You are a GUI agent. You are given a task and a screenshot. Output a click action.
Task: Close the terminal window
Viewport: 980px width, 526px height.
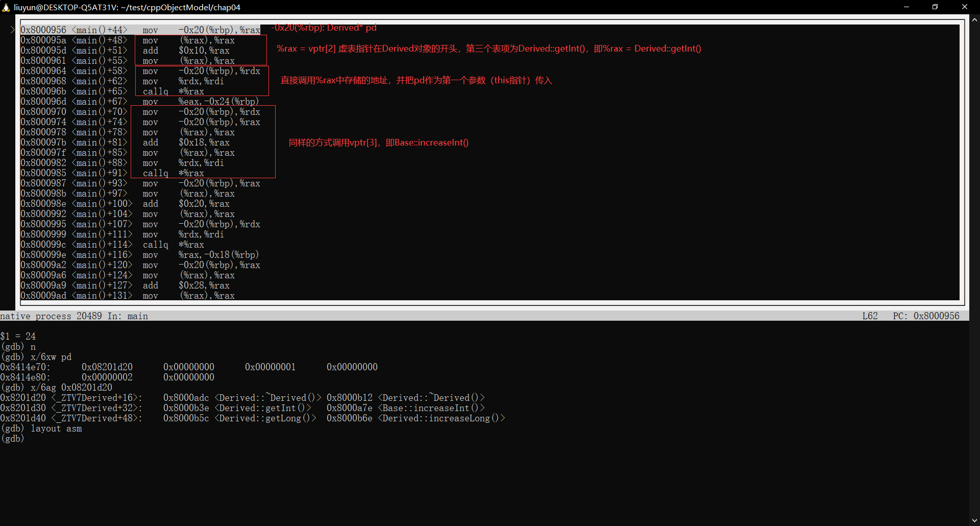point(964,7)
